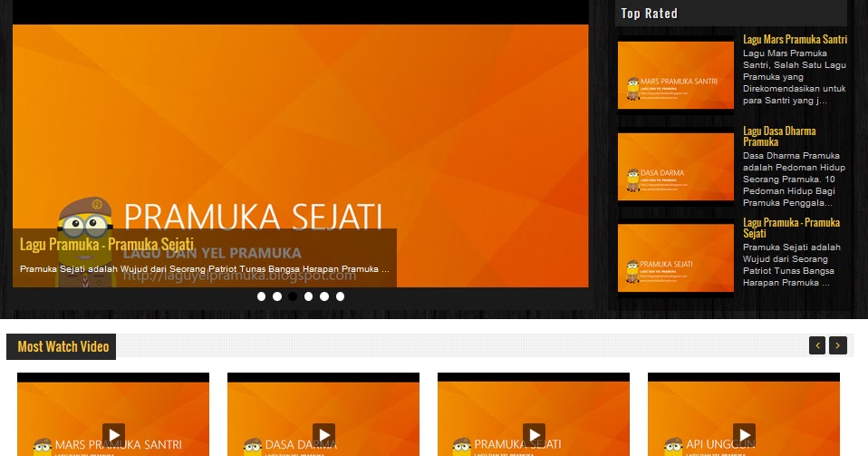Select the third active slider dot
The width and height of the screenshot is (868, 456).
pos(293,296)
